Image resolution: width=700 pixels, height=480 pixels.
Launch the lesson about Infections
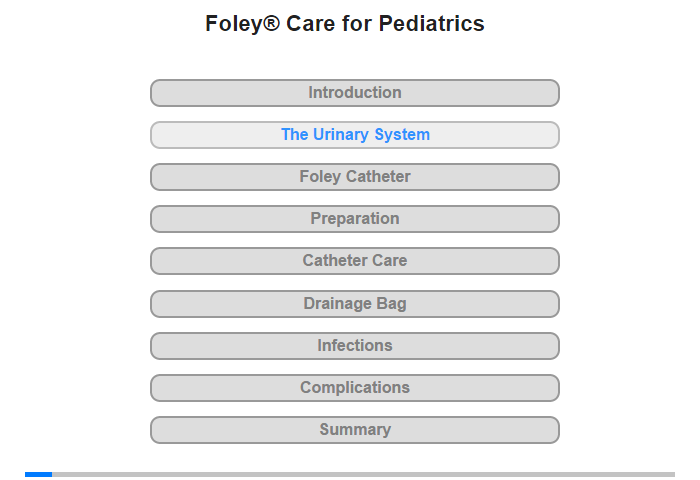(354, 346)
